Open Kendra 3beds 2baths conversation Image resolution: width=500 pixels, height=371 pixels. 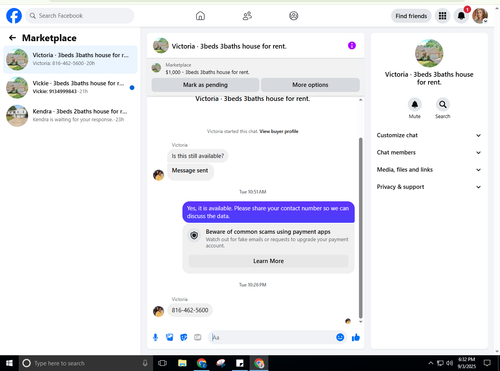(70, 116)
